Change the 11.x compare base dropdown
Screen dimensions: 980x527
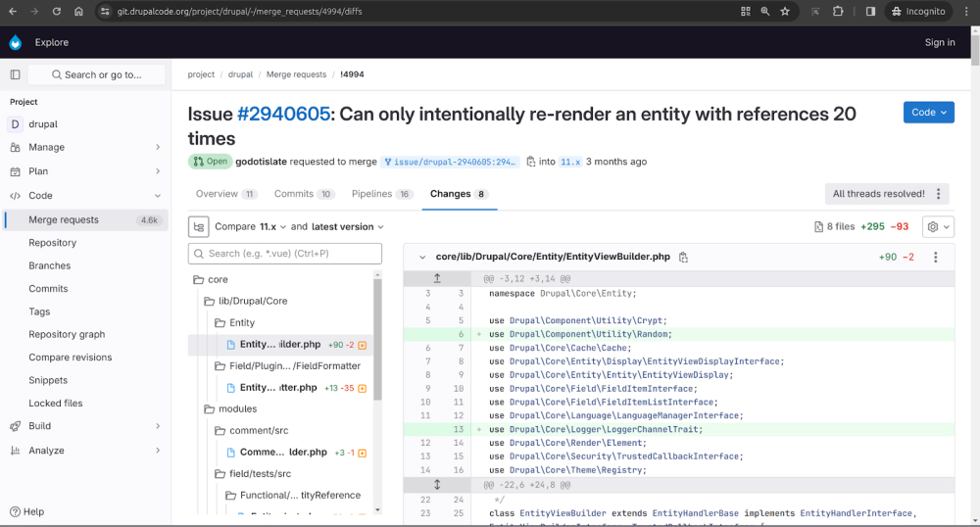coord(272,226)
